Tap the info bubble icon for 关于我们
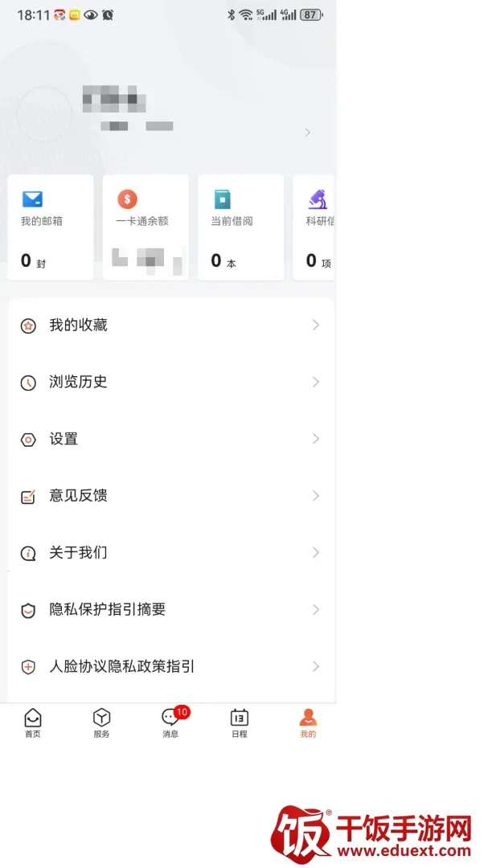Image resolution: width=488 pixels, height=868 pixels. point(28,553)
